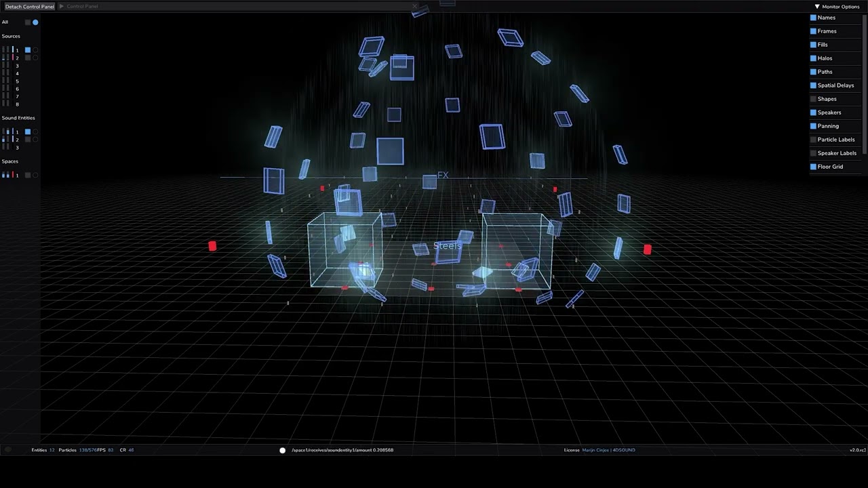Screen dimensions: 868x488
Task: Toggle the Paths checkbox
Action: click(814, 72)
